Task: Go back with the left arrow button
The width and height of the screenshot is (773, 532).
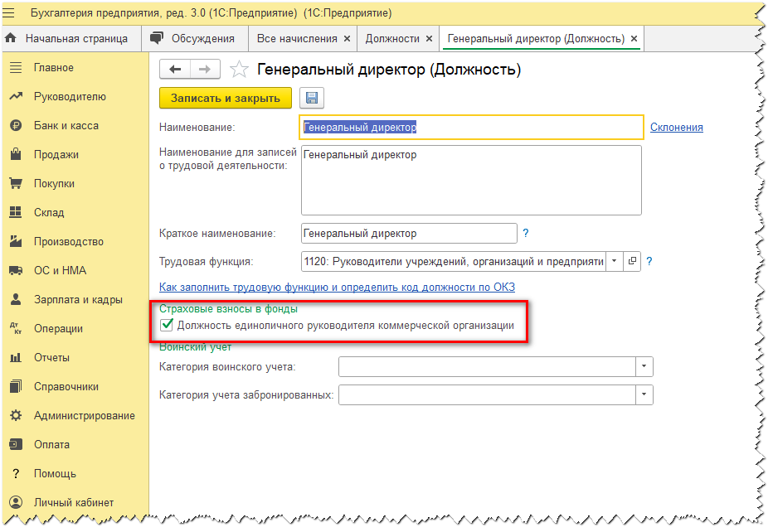Action: (175, 70)
